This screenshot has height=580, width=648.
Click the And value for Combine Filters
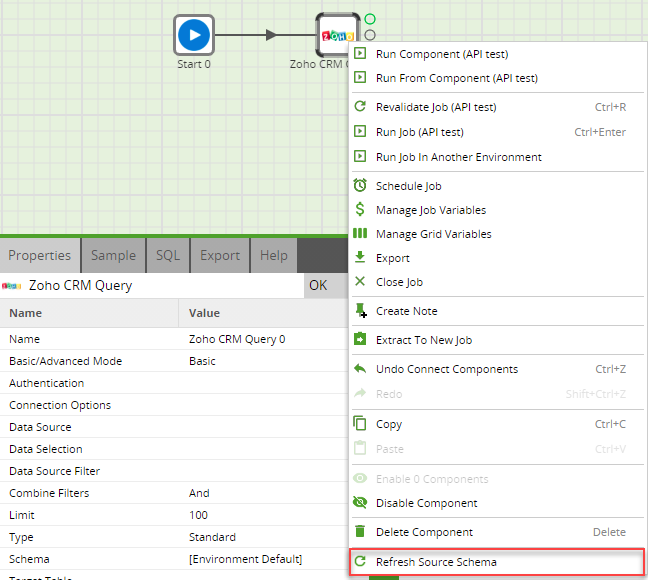coord(199,493)
